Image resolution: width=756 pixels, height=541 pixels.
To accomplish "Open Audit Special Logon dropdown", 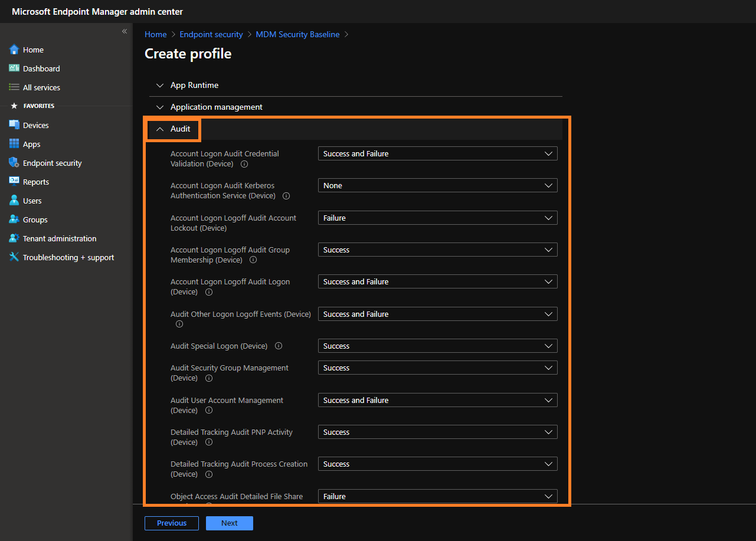I will point(437,346).
